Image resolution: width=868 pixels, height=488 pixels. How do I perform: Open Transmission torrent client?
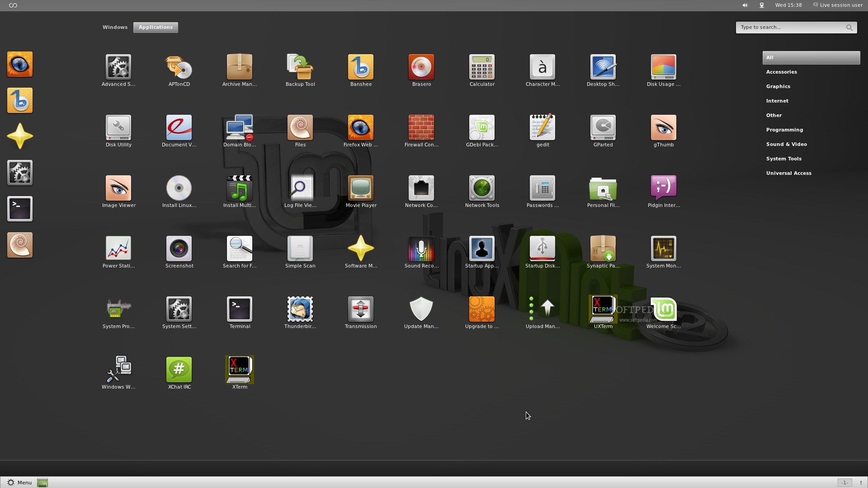coord(360,310)
